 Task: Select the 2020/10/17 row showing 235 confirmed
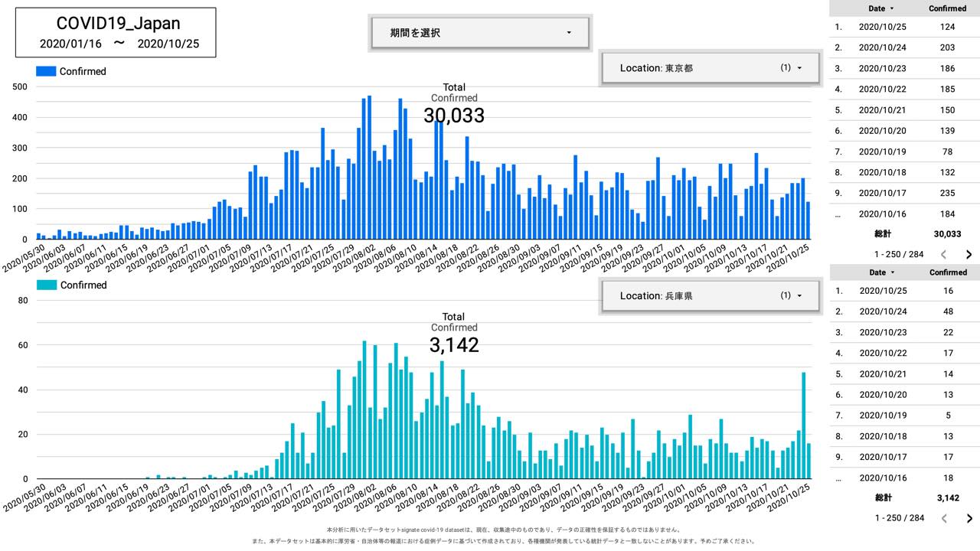[903, 193]
